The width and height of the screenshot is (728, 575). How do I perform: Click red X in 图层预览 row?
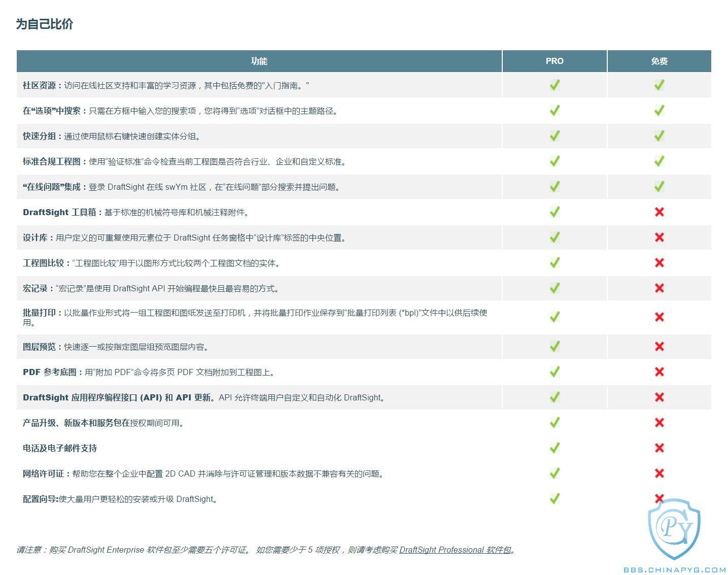(x=659, y=346)
